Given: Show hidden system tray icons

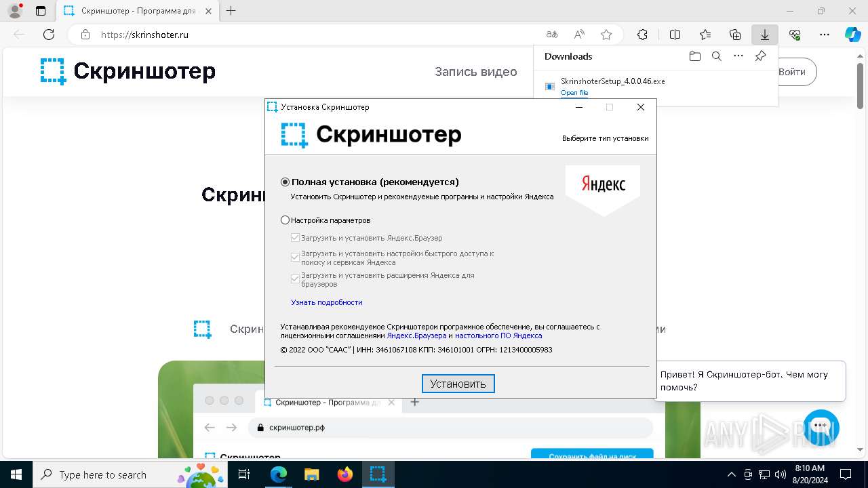Looking at the screenshot, I should pyautogui.click(x=731, y=474).
